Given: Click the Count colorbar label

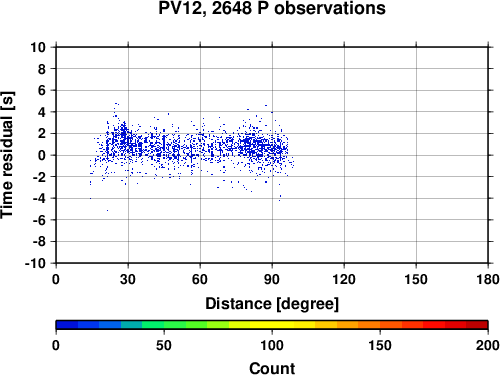Looking at the screenshot, I should click(272, 368).
